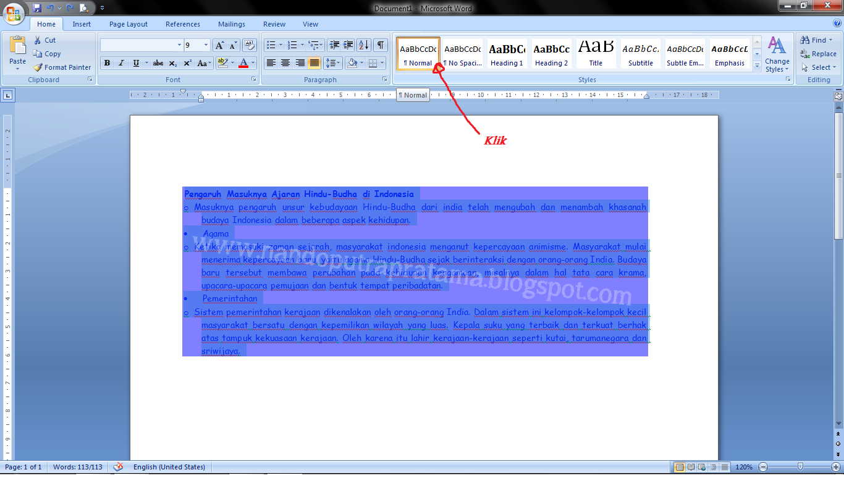Toggle bold formatting

click(x=107, y=63)
